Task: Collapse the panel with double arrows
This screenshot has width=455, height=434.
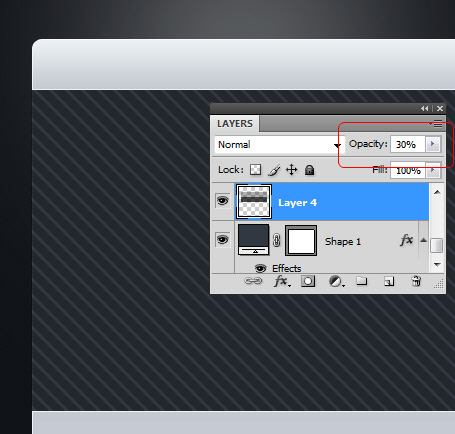Action: [424, 109]
